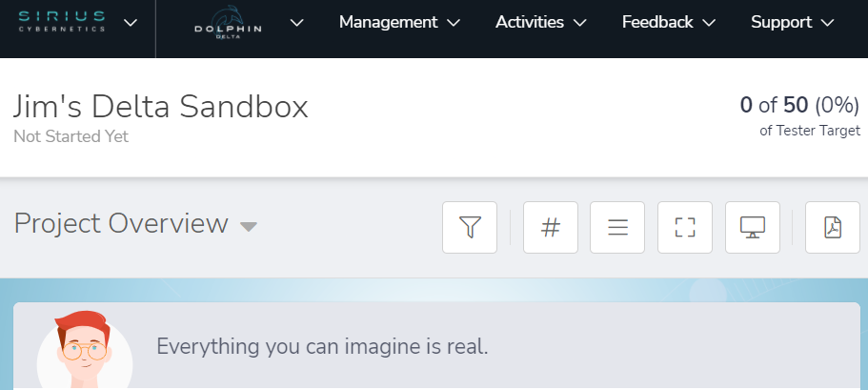Click the 'Everything you can imagine is real' quote
Image resolution: width=868 pixels, height=390 pixels.
click(322, 346)
